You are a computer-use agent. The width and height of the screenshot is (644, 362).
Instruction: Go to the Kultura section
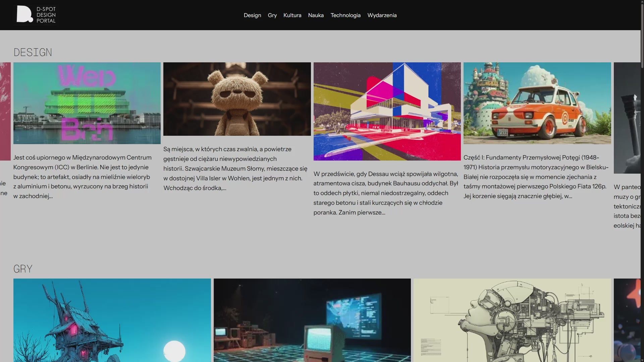click(x=292, y=15)
